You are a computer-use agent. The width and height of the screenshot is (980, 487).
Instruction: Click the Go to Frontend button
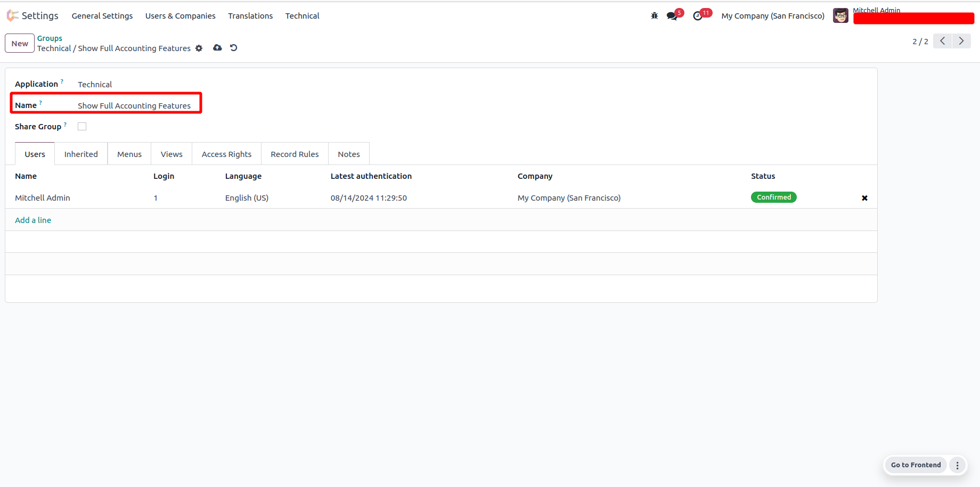916,465
